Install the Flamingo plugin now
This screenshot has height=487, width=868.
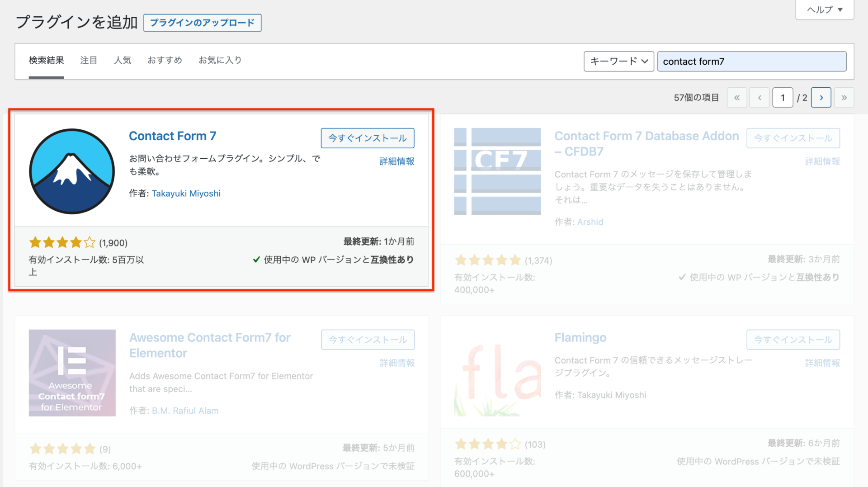coord(793,340)
